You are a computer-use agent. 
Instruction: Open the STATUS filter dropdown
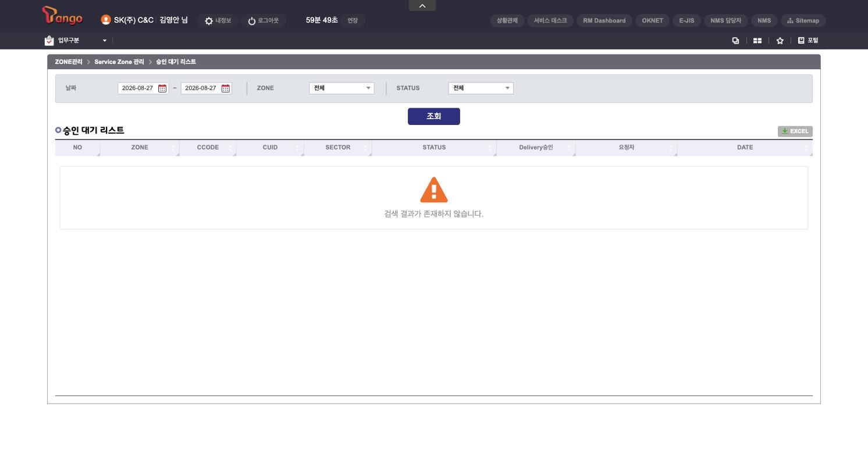481,88
